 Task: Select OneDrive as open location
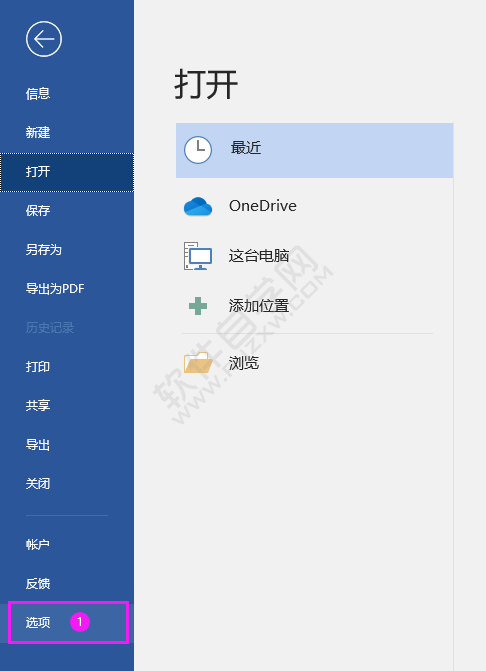(x=314, y=206)
